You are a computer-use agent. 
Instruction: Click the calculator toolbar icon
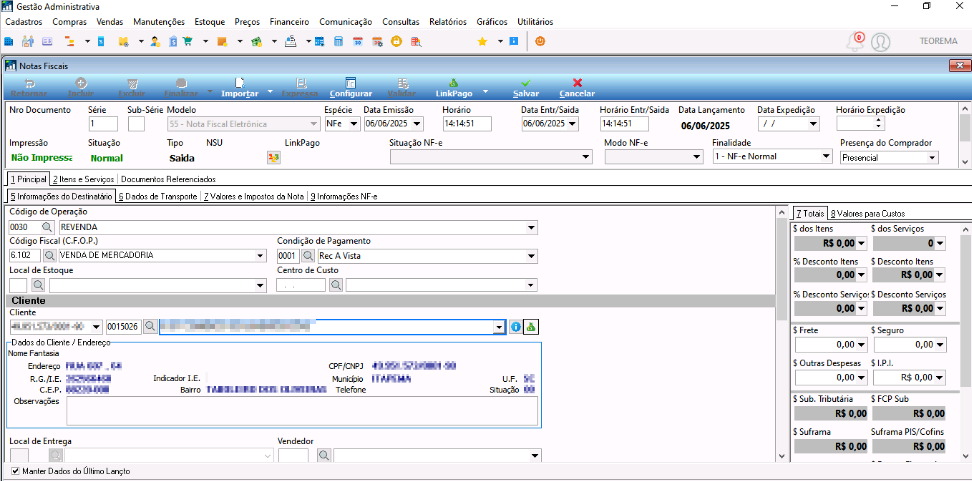[x=338, y=42]
